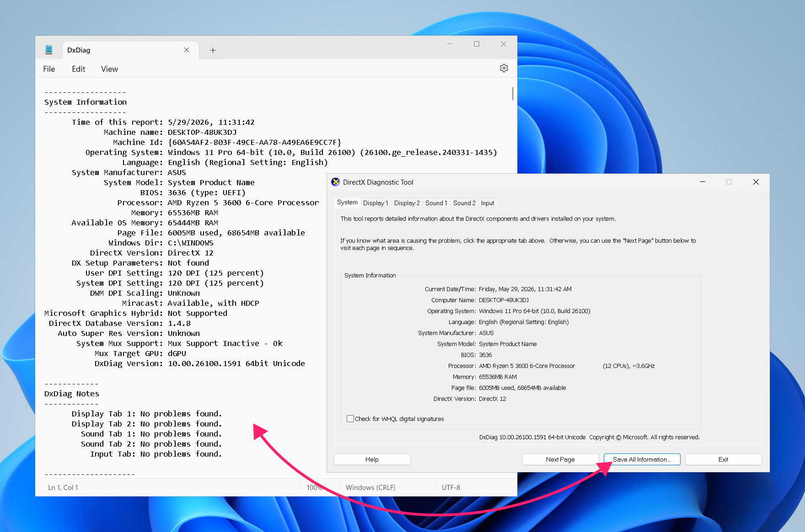This screenshot has width=805, height=532.
Task: Click the '(12 CPUs), ~3.6GHz' text
Action: [x=629, y=366]
